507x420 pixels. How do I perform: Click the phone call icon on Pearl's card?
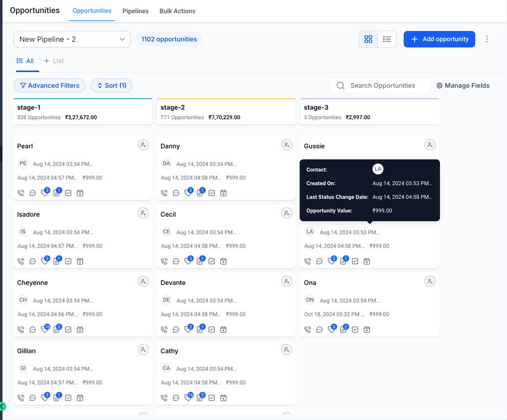[x=21, y=193]
